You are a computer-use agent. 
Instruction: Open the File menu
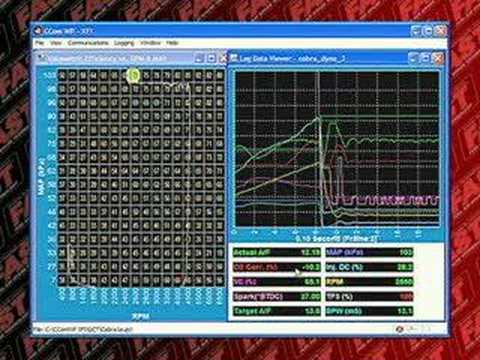(40, 43)
